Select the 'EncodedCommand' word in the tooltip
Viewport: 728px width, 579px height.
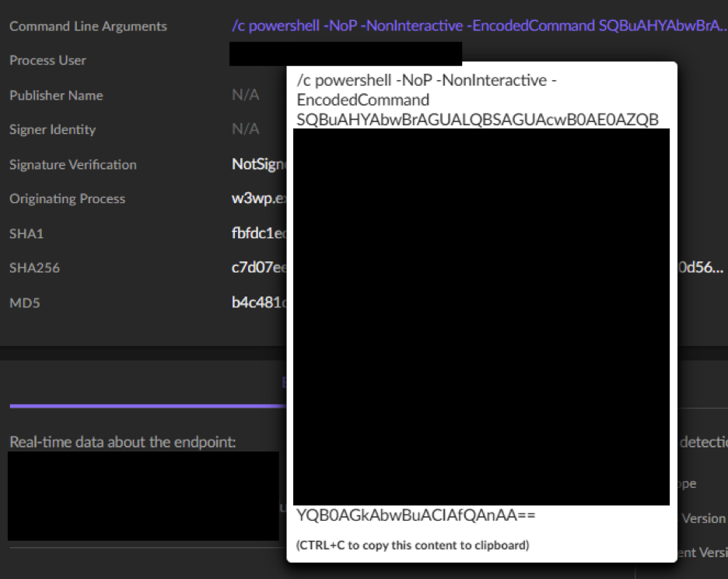click(x=363, y=100)
